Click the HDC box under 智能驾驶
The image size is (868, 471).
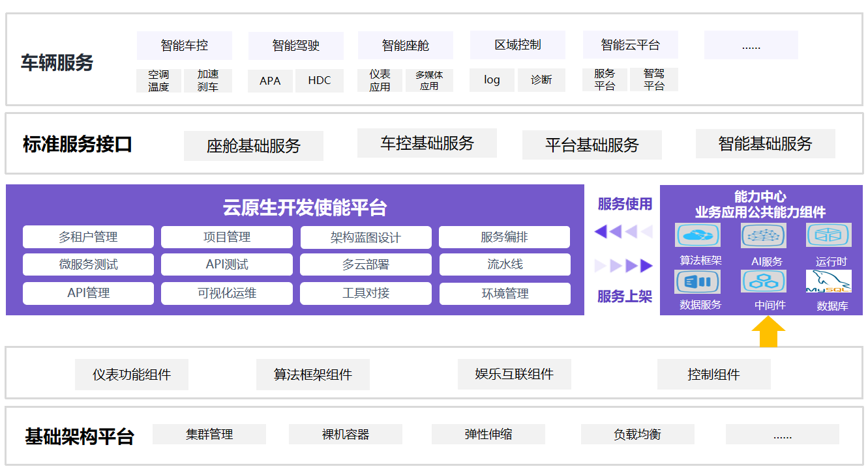pyautogui.click(x=320, y=81)
